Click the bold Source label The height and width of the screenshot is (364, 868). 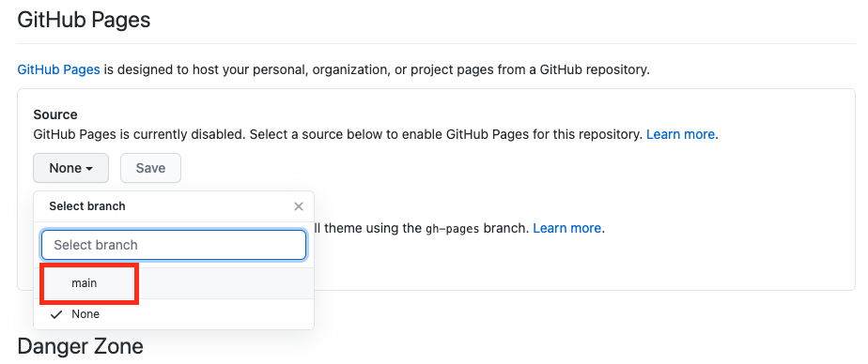click(x=55, y=114)
